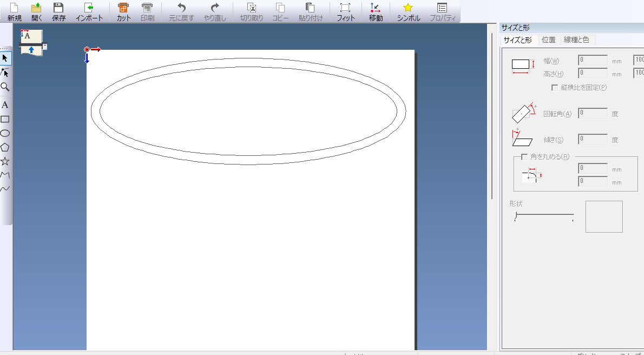Screen dimensions: 644x355
Task: Select the ellipse drawing tool
Action: (5, 133)
